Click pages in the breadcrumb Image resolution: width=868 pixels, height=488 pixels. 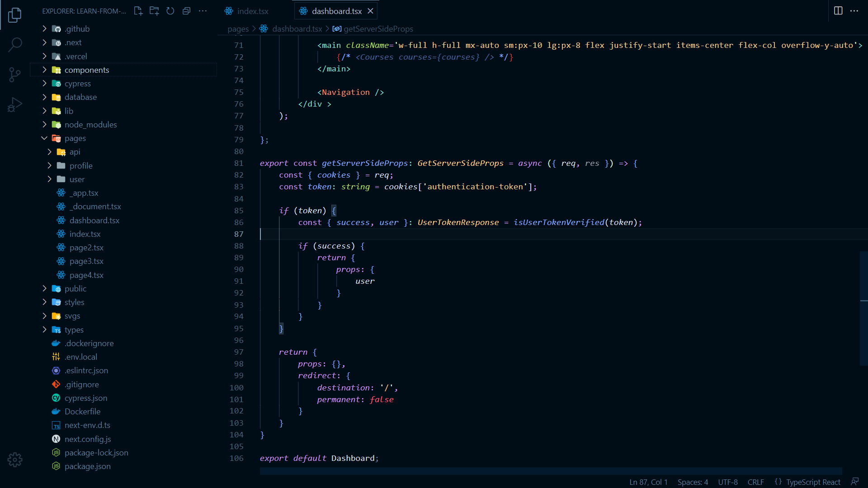tap(238, 29)
